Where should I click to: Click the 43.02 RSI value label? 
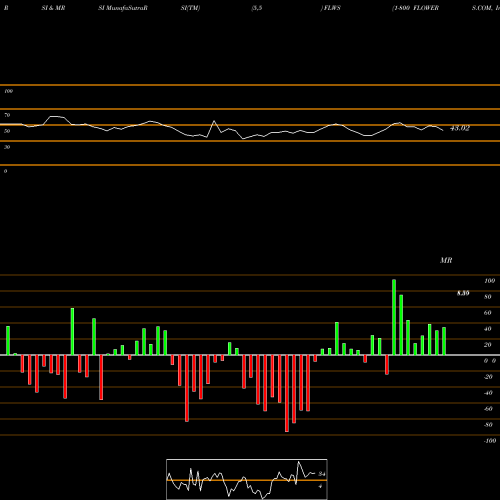[460, 128]
